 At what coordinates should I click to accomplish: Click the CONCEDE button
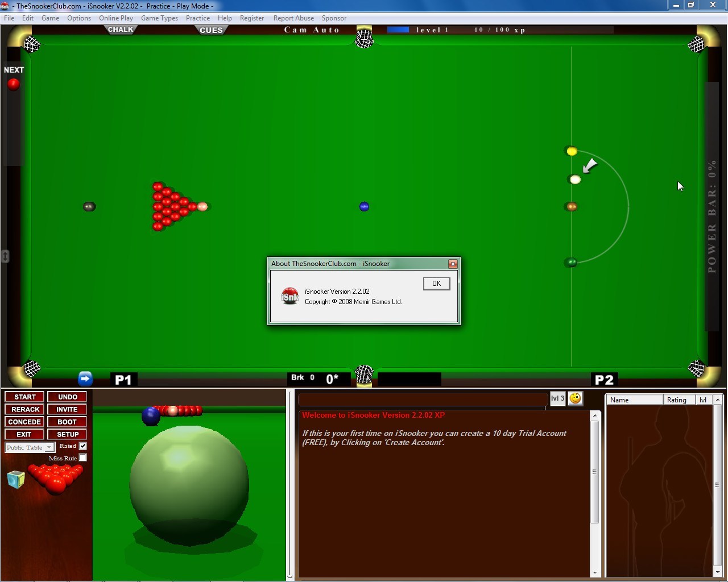(25, 422)
